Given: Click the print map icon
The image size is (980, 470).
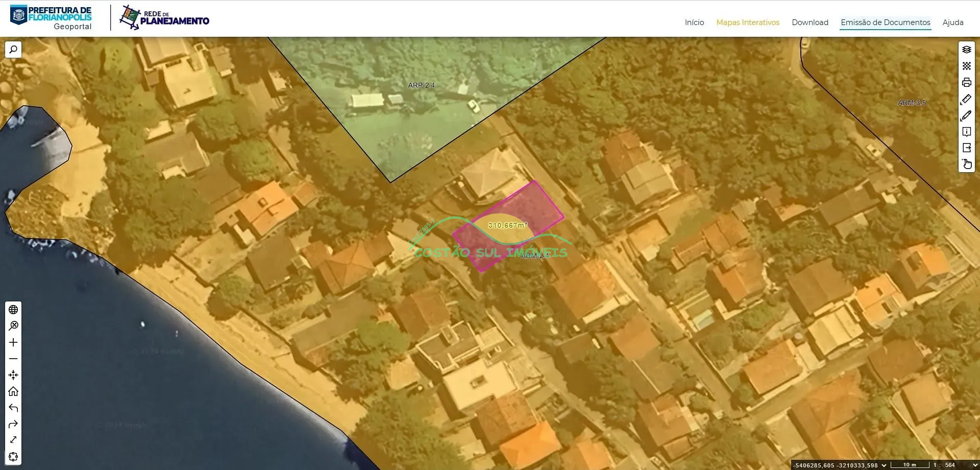Looking at the screenshot, I should (967, 82).
